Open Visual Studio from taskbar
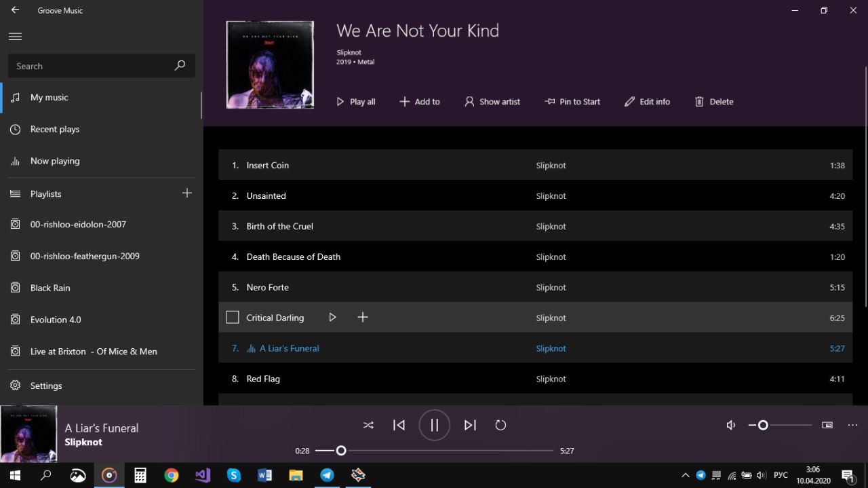The width and height of the screenshot is (868, 488). (x=203, y=475)
